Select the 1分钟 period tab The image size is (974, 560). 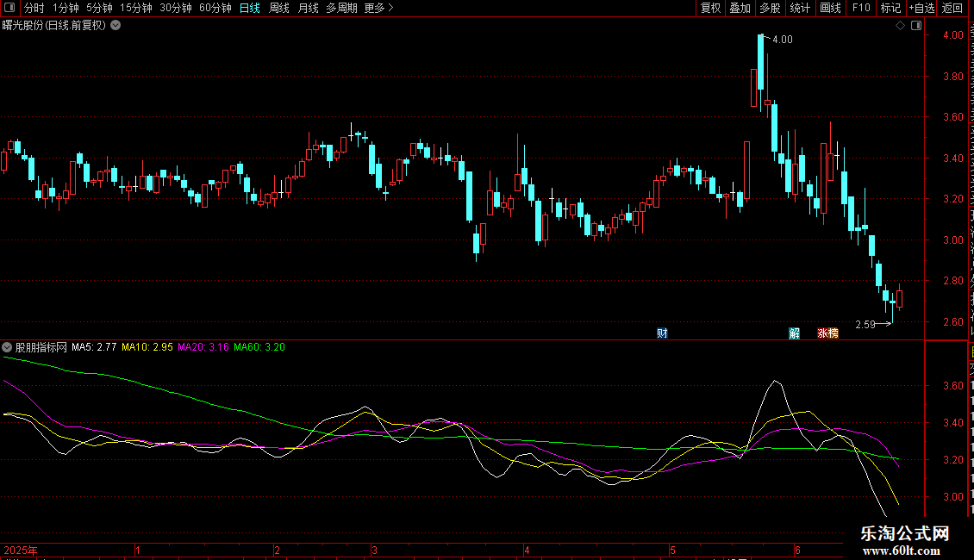(x=66, y=8)
